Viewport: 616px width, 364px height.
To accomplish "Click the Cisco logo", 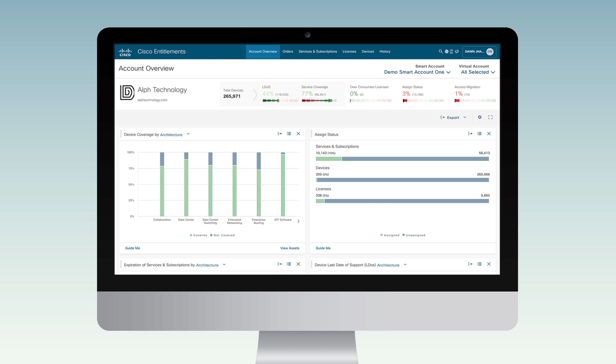I will (x=125, y=52).
